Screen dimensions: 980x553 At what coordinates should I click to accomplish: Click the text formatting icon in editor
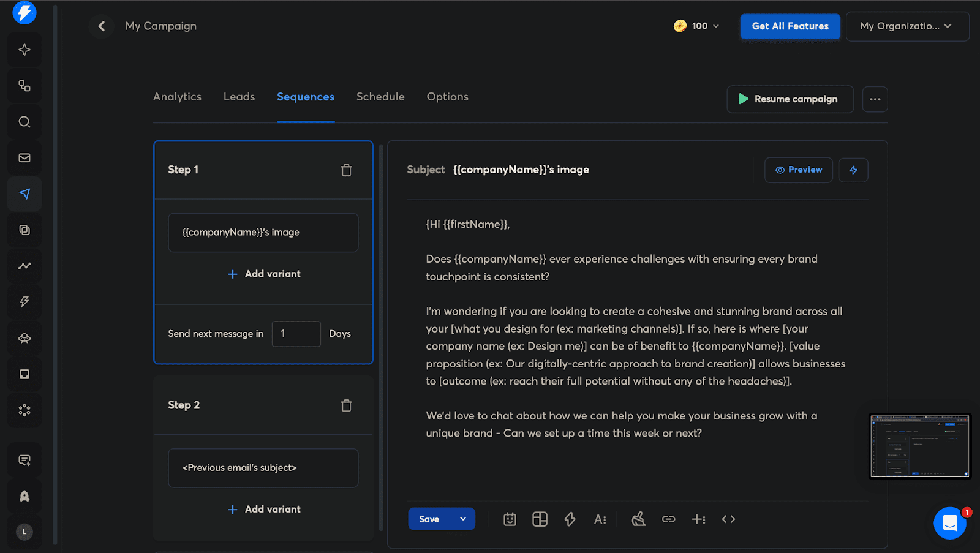pyautogui.click(x=600, y=519)
